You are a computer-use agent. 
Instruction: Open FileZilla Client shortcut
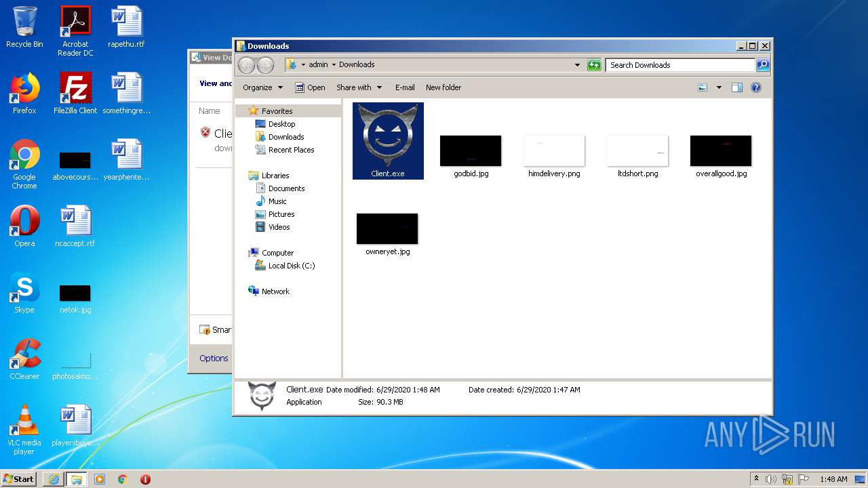tap(75, 94)
